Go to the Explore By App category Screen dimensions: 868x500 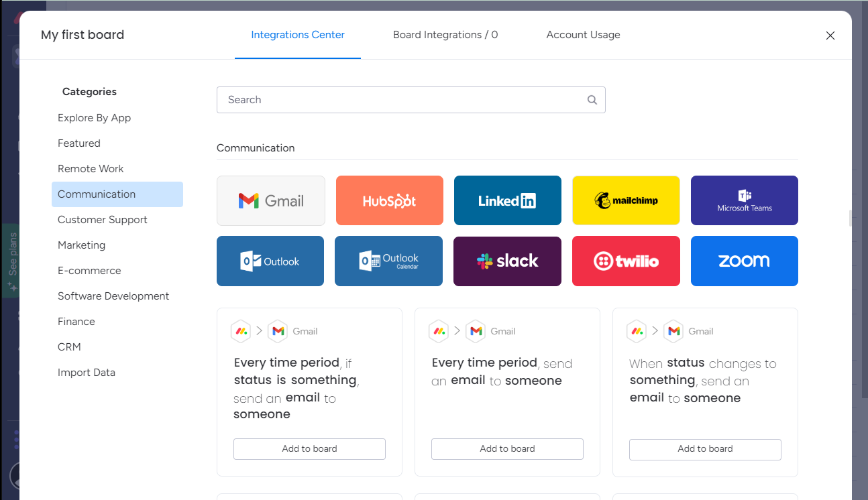coord(95,118)
